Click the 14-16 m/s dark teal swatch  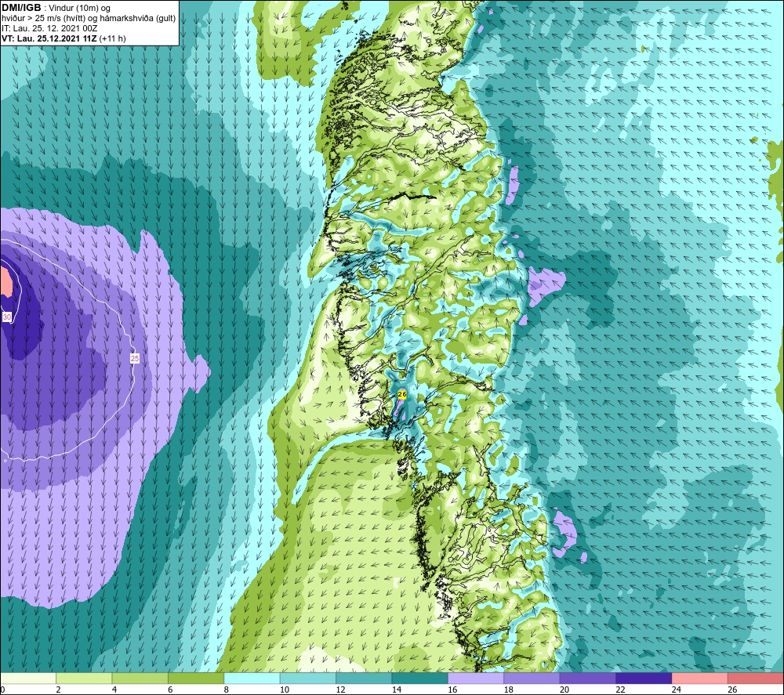[x=420, y=678]
